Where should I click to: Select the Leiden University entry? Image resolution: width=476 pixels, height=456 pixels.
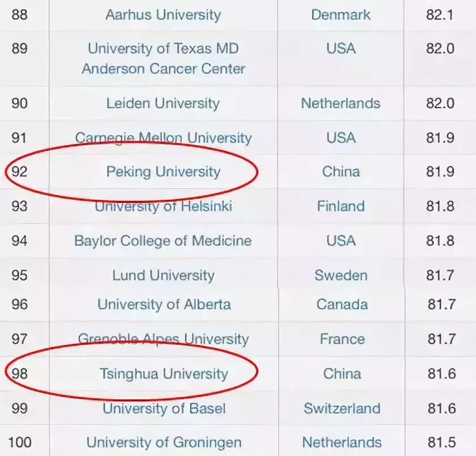tap(163, 103)
